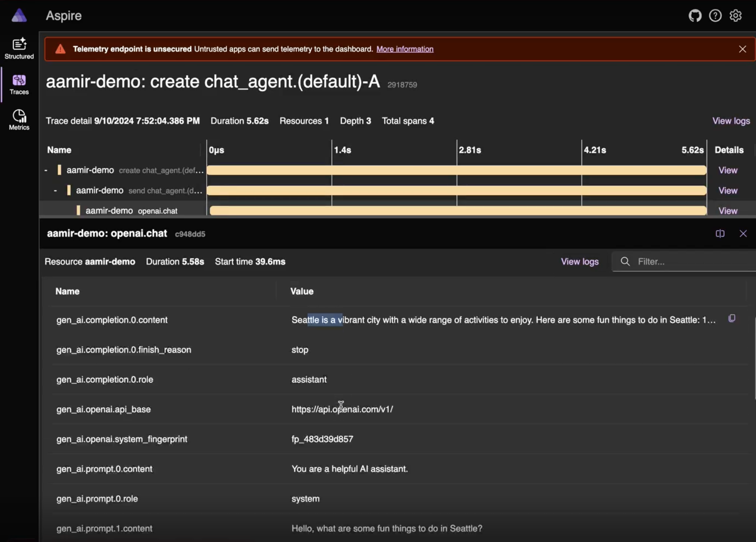This screenshot has height=542, width=756.
Task: Dismiss the unsecured telemetry warning banner
Action: pos(742,49)
